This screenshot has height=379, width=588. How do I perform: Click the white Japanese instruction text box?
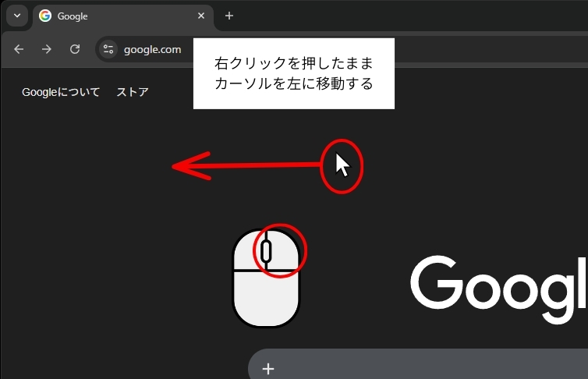pyautogui.click(x=293, y=73)
